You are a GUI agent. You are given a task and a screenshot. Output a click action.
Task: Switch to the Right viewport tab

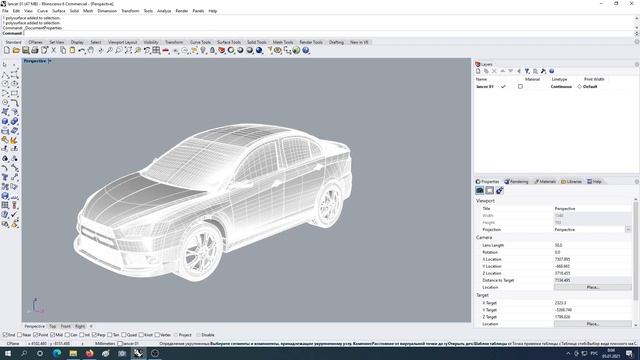tap(80, 326)
